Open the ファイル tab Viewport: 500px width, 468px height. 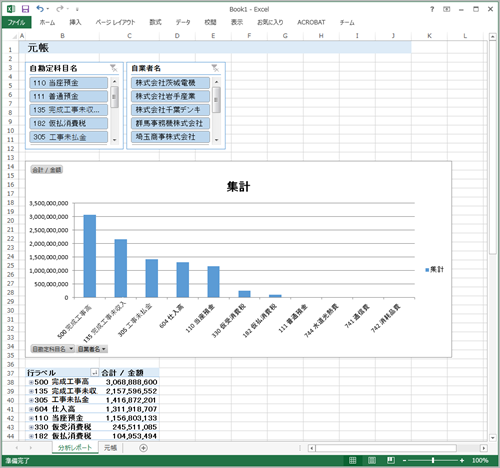pos(16,22)
